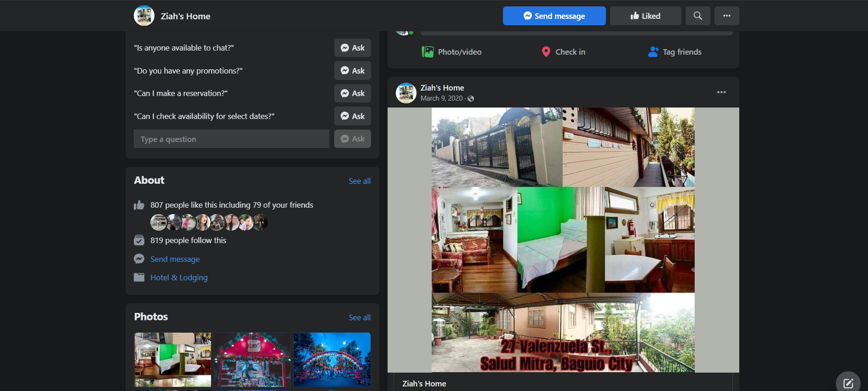This screenshot has height=391, width=868.
Task: Open the page options ellipsis menu
Action: click(x=726, y=16)
